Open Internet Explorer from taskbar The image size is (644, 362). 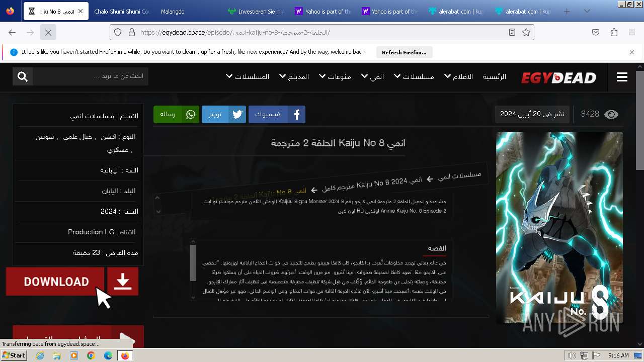click(x=40, y=355)
